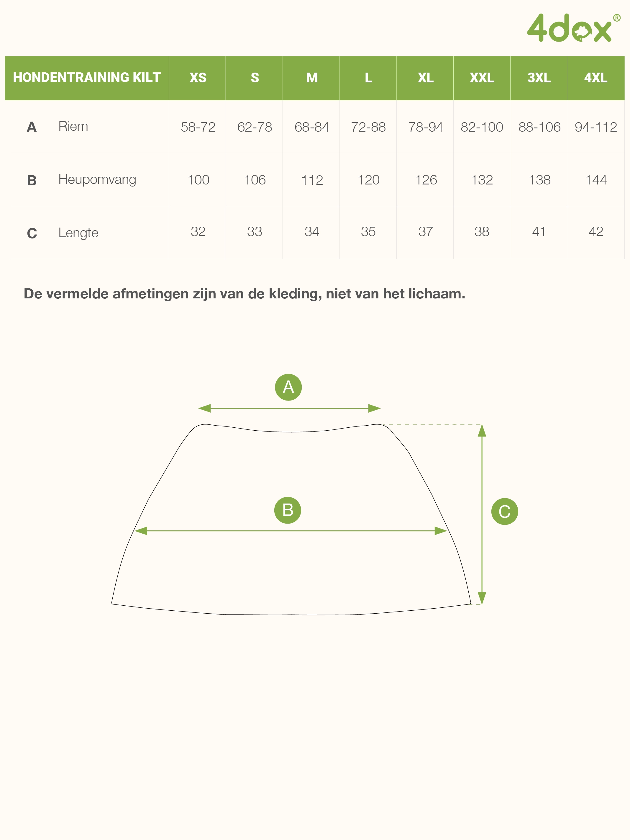This screenshot has width=630, height=840.
Task: Click the registered trademark symbol
Action: [x=617, y=18]
